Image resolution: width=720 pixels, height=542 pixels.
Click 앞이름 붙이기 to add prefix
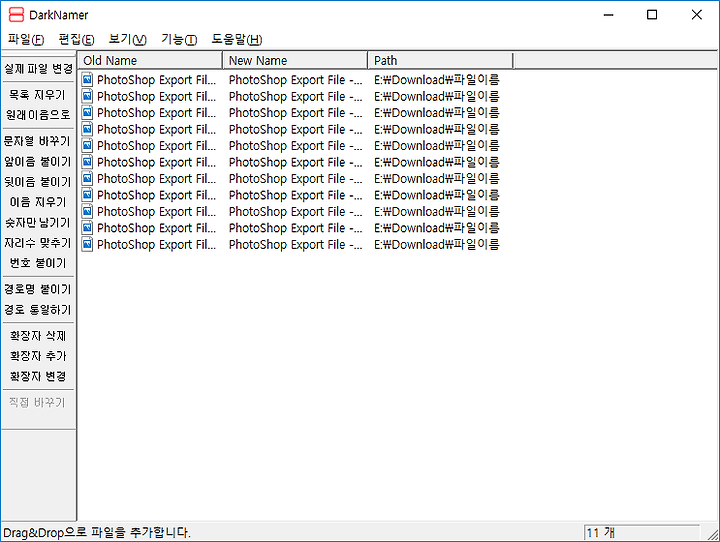click(x=38, y=162)
